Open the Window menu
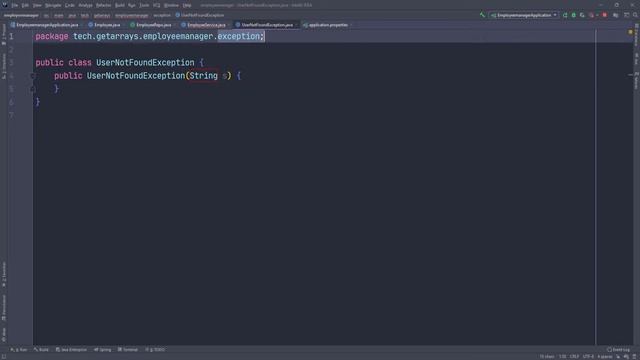640x360 pixels. tap(171, 5)
